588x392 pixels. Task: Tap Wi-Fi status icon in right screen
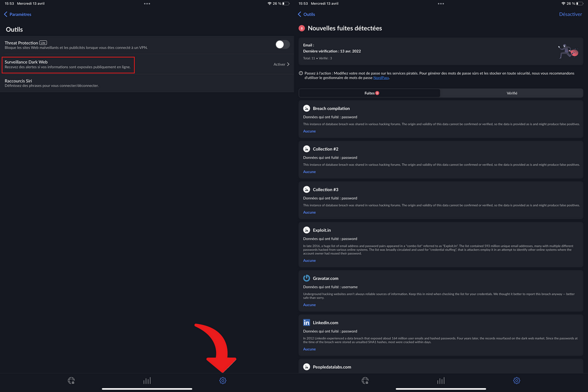coord(563,3)
